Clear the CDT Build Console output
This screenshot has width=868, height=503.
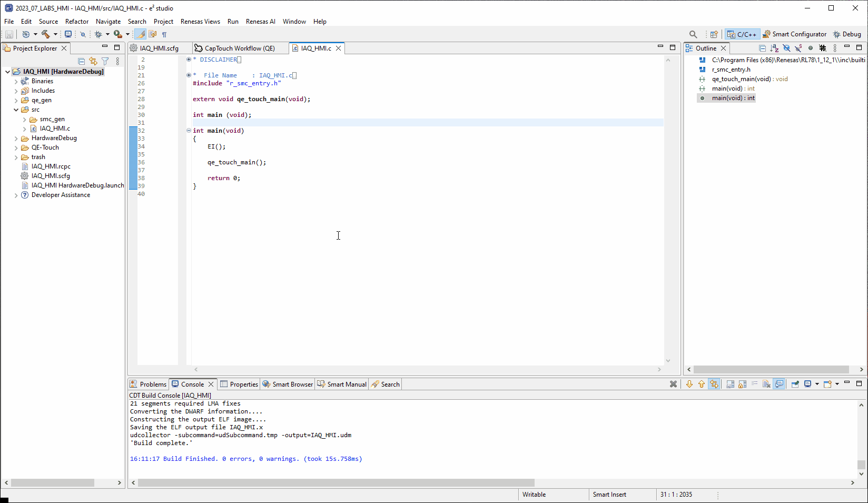point(767,384)
